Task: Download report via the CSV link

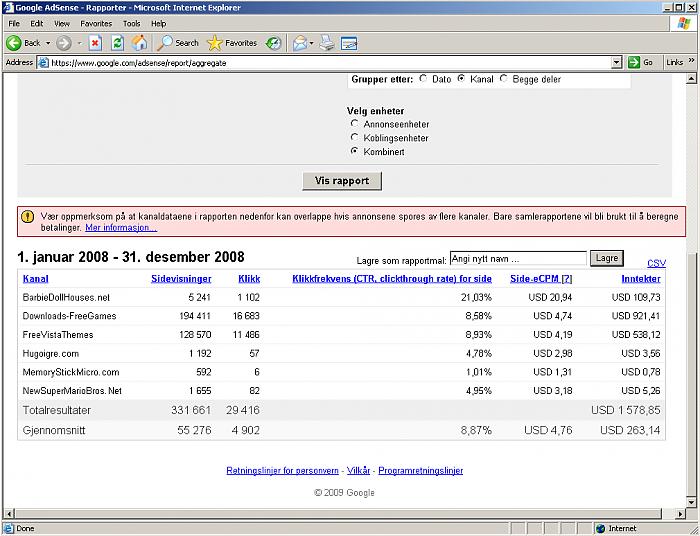Action: [x=656, y=263]
